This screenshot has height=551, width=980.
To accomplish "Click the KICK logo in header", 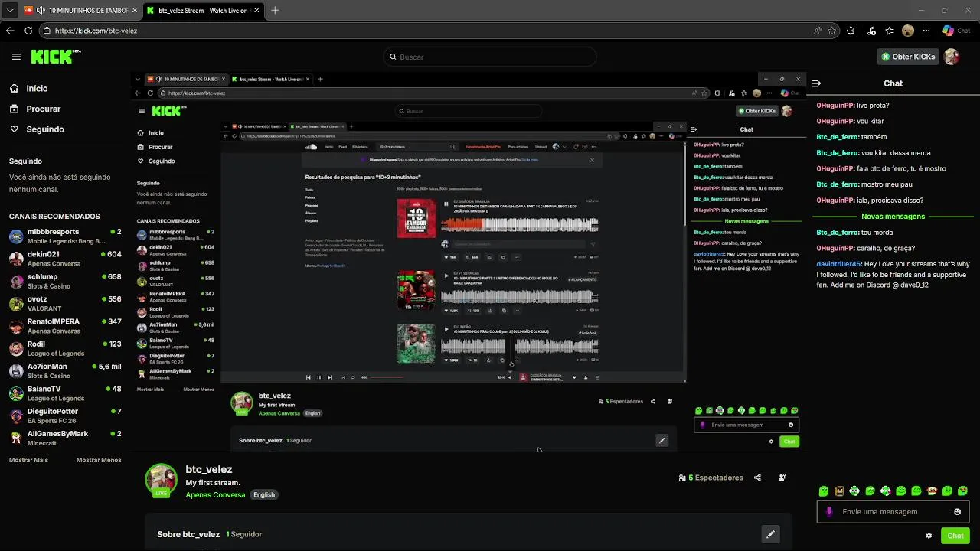I will [55, 57].
